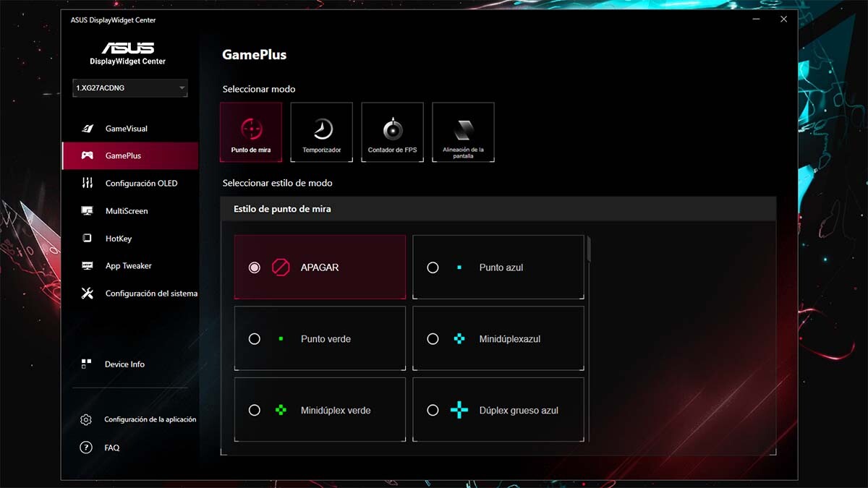
Task: Click the FAQ question mark icon
Action: point(86,448)
